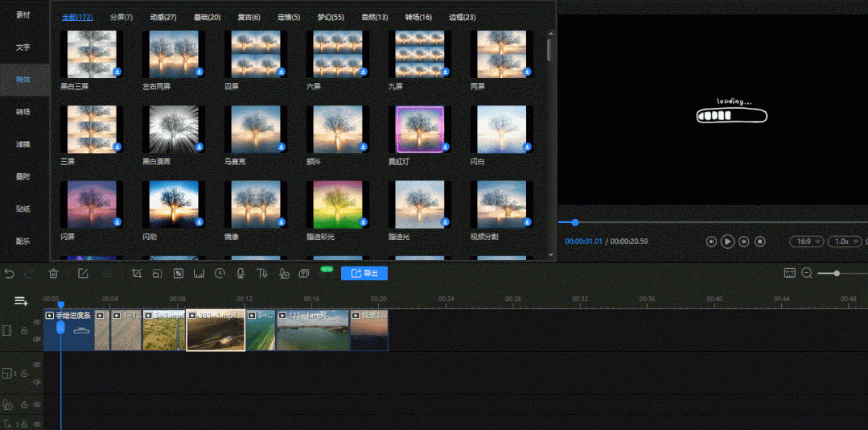Image resolution: width=868 pixels, height=430 pixels.
Task: Mute the main video track
Action: [36, 339]
